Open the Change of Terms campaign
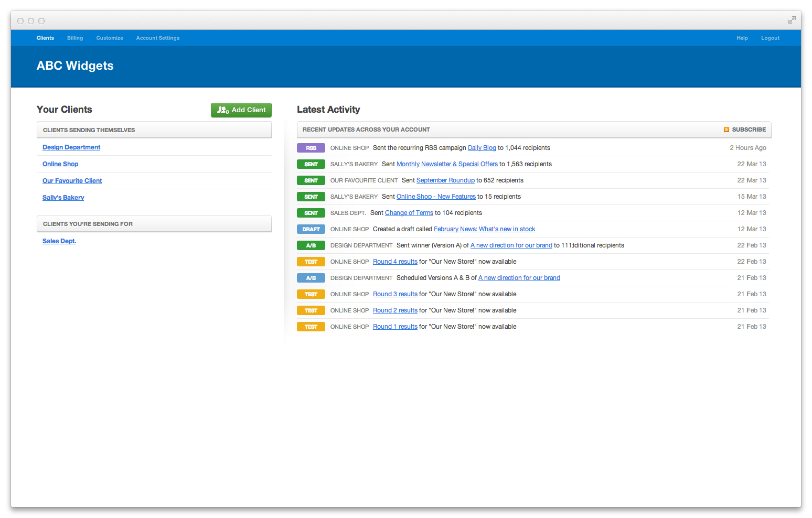 click(409, 213)
